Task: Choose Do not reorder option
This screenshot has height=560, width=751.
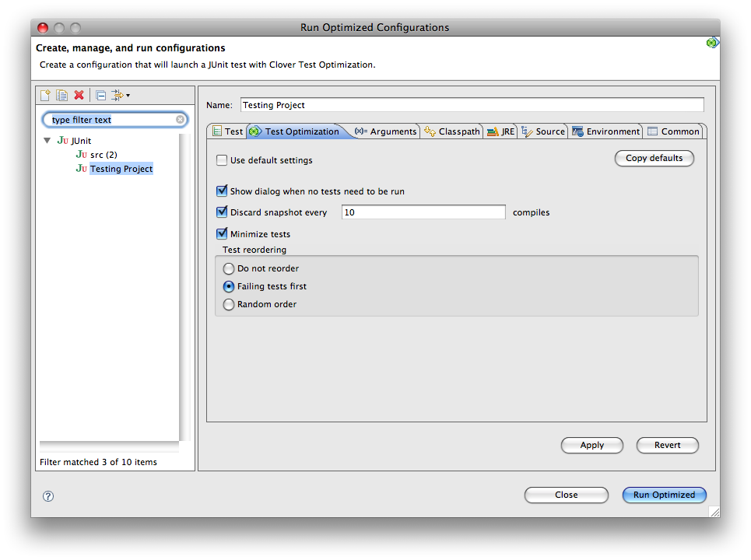Action: click(229, 268)
